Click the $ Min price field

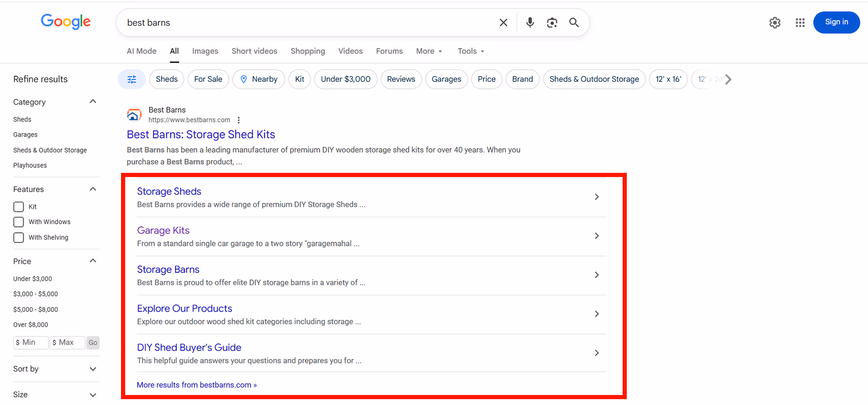click(x=31, y=343)
